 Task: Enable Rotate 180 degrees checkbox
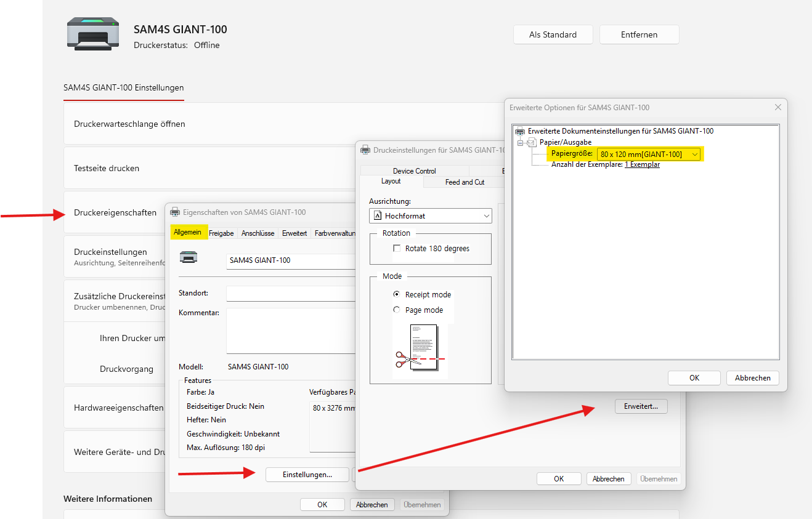click(397, 249)
